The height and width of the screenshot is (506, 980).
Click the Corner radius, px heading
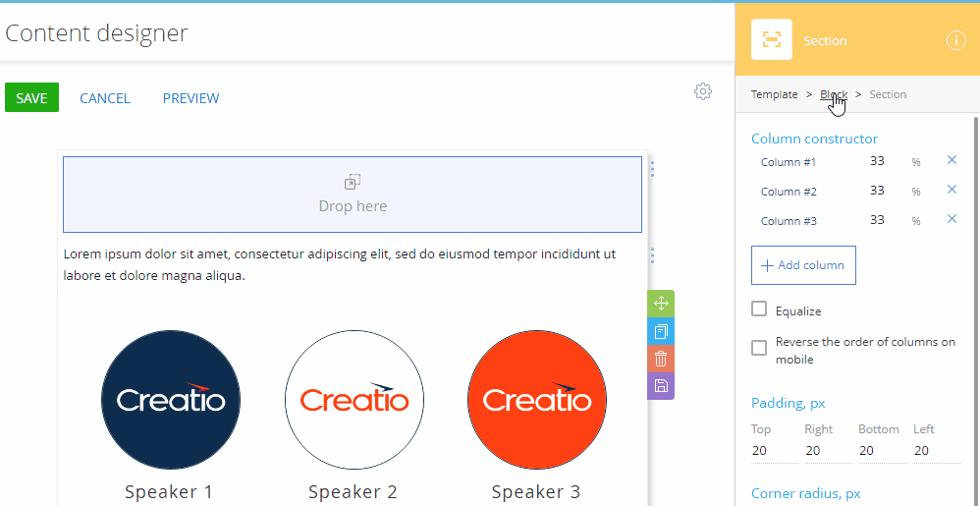(805, 493)
